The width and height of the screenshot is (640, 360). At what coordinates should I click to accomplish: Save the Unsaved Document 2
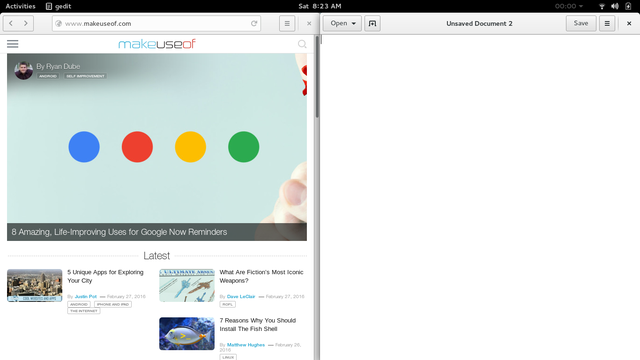581,23
